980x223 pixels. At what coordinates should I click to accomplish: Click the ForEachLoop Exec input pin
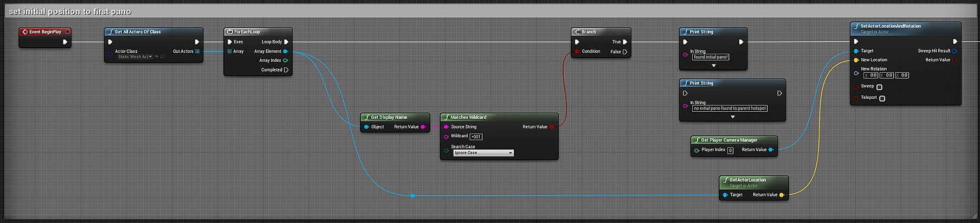coord(230,42)
